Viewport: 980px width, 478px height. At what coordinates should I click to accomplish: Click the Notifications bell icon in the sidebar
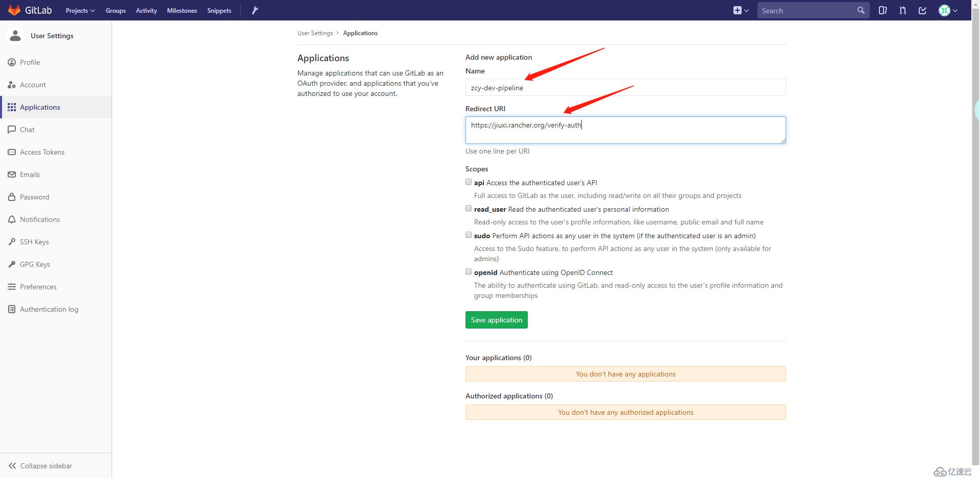click(x=12, y=219)
